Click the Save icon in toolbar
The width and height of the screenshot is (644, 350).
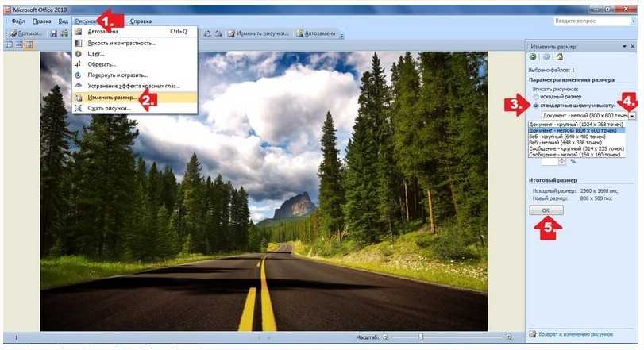point(53,33)
